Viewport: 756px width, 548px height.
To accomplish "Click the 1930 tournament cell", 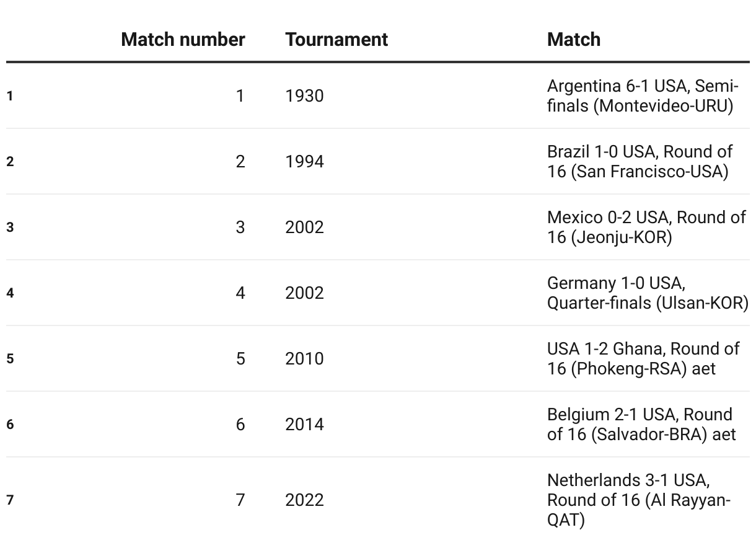I will (x=304, y=96).
